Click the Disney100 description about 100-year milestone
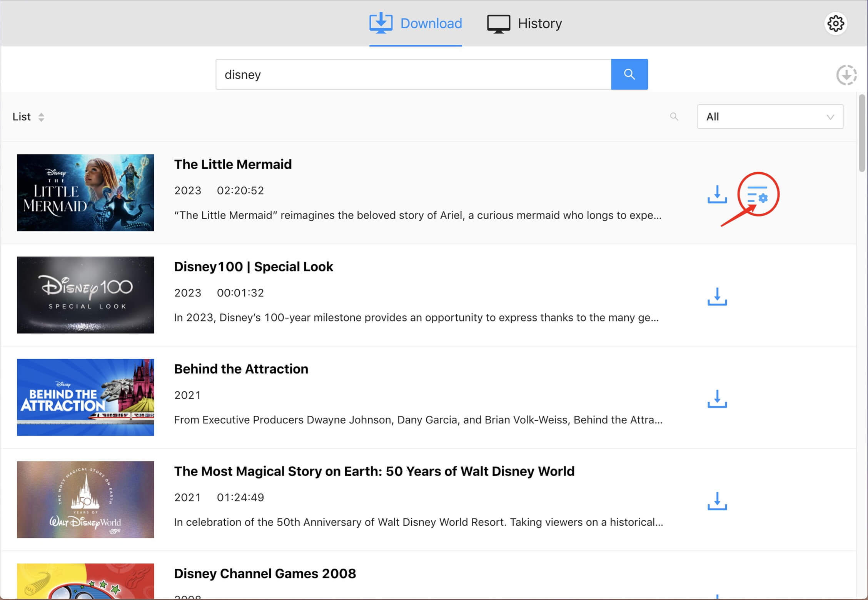 [416, 317]
